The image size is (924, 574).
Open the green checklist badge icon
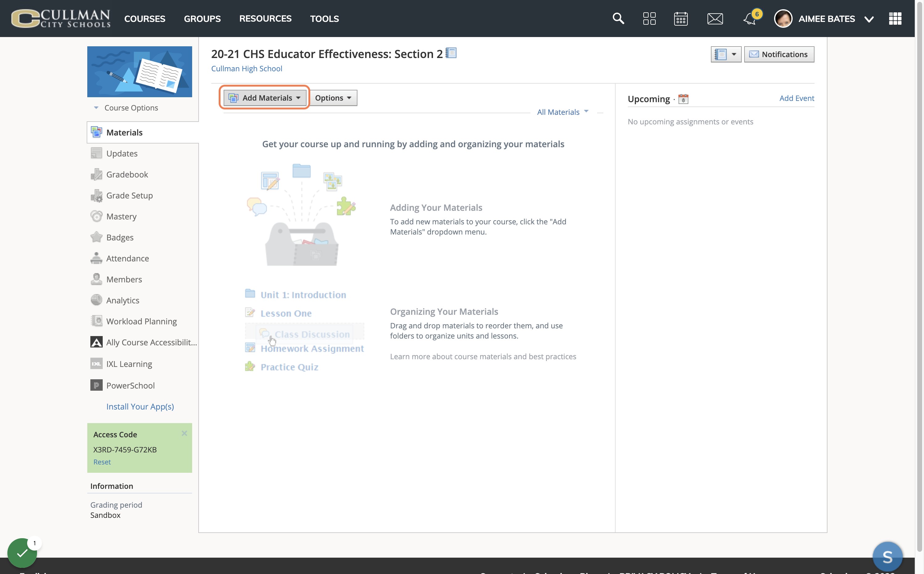22,553
